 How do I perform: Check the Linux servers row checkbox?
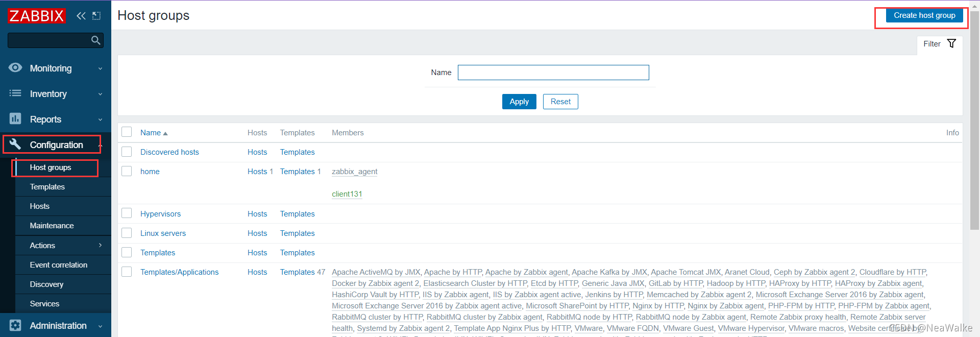point(127,233)
